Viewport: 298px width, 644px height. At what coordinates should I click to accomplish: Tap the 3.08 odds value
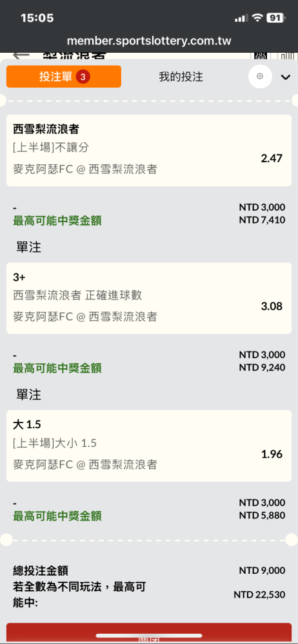click(272, 306)
